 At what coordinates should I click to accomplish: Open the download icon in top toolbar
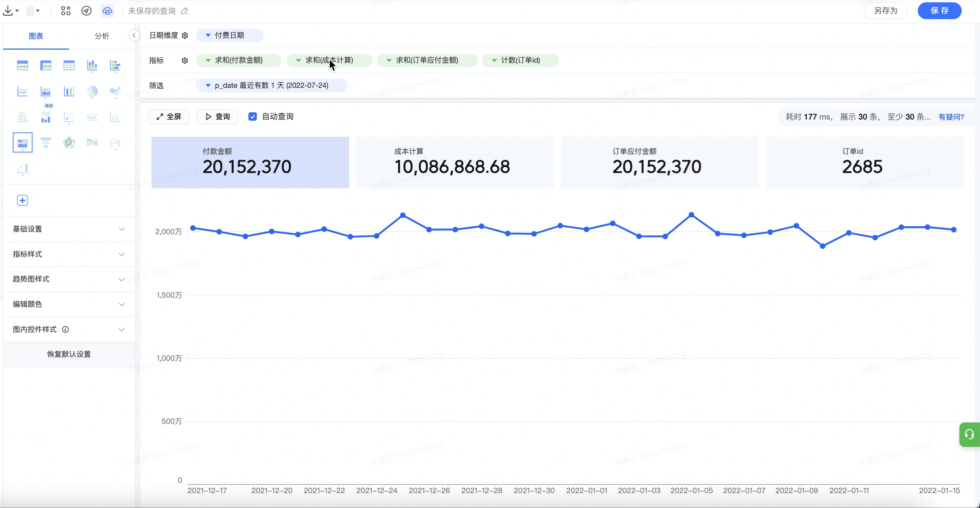tap(8, 11)
